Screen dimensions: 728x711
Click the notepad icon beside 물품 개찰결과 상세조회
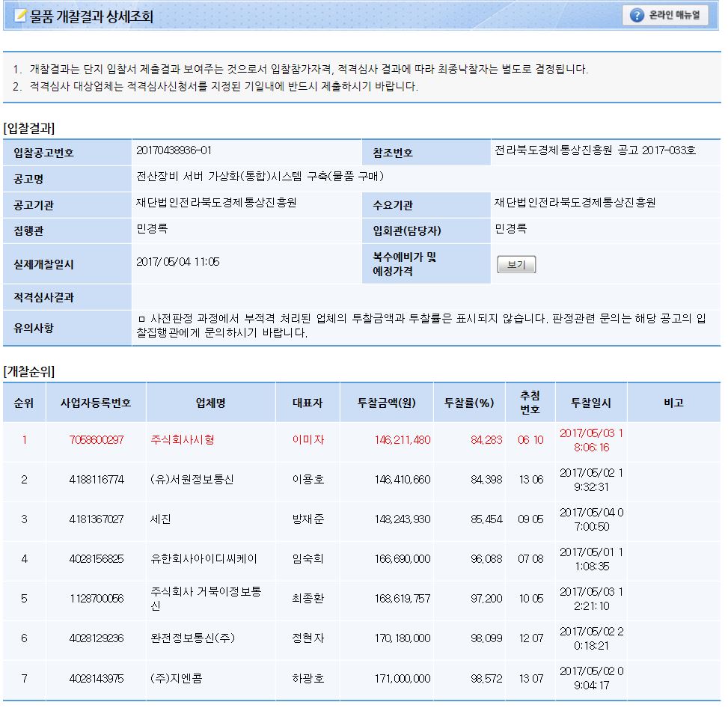point(20,16)
